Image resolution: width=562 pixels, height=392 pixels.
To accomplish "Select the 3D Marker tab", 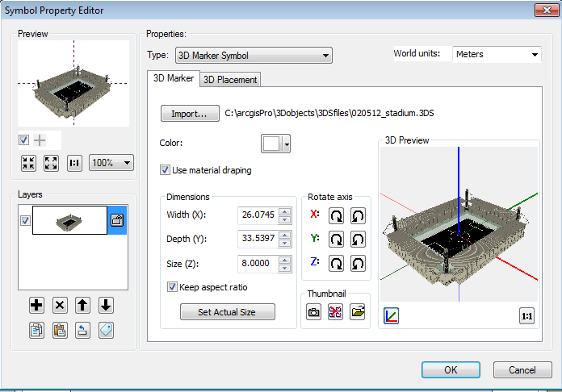I will [173, 78].
